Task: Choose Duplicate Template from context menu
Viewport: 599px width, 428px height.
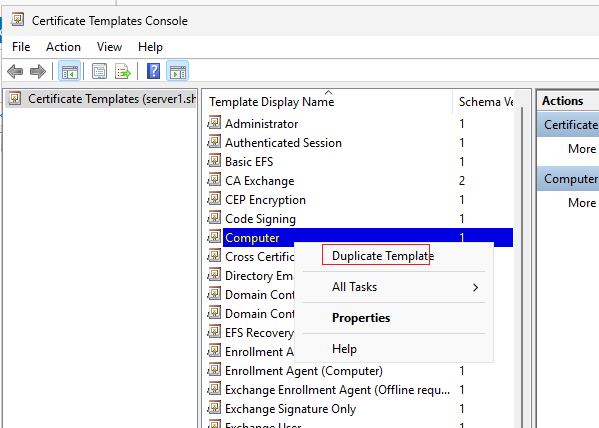Action: (x=383, y=256)
